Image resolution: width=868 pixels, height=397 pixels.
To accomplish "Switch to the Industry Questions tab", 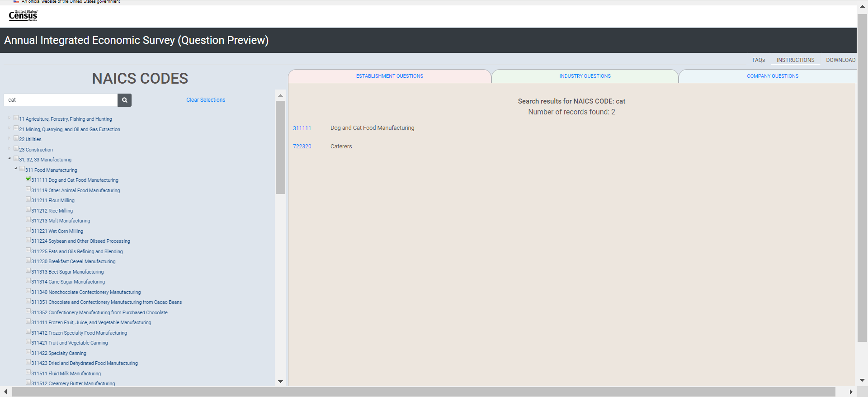I will point(585,76).
